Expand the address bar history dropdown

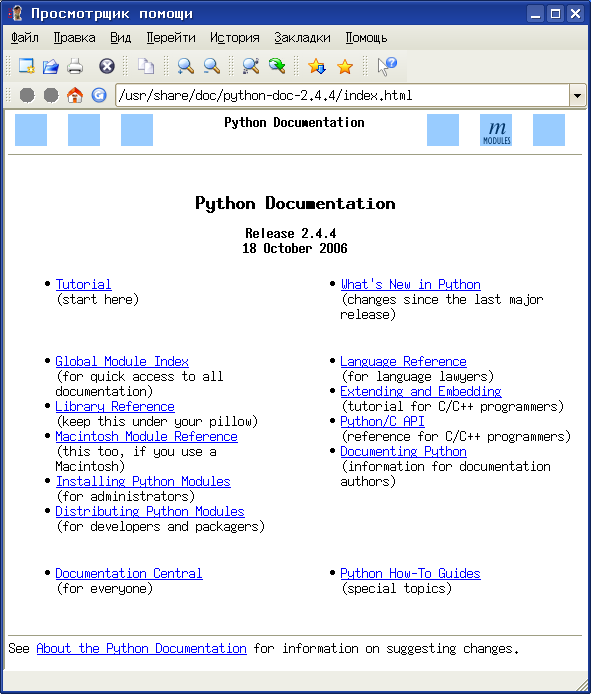tap(577, 96)
